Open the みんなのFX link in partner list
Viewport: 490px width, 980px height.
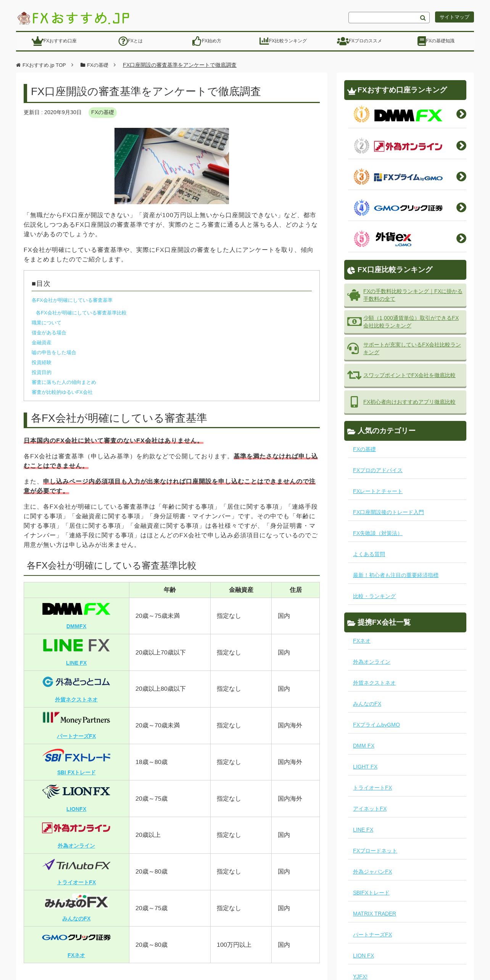click(367, 704)
